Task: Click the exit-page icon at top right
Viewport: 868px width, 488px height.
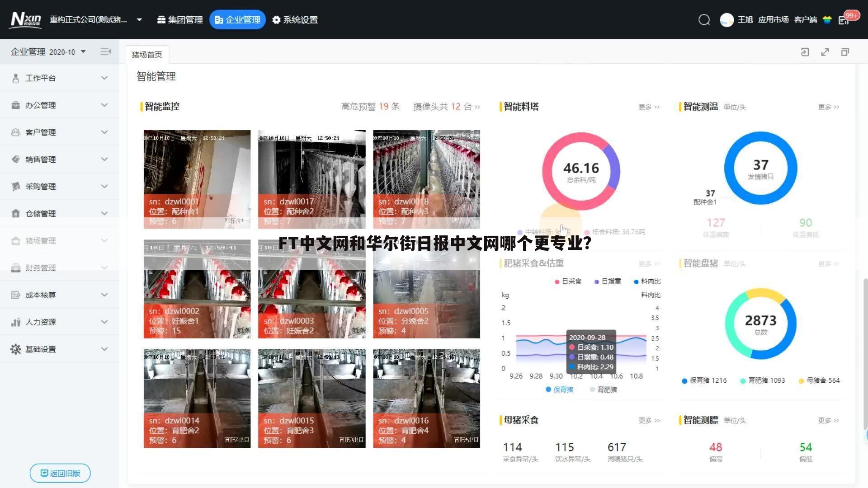Action: click(x=805, y=52)
